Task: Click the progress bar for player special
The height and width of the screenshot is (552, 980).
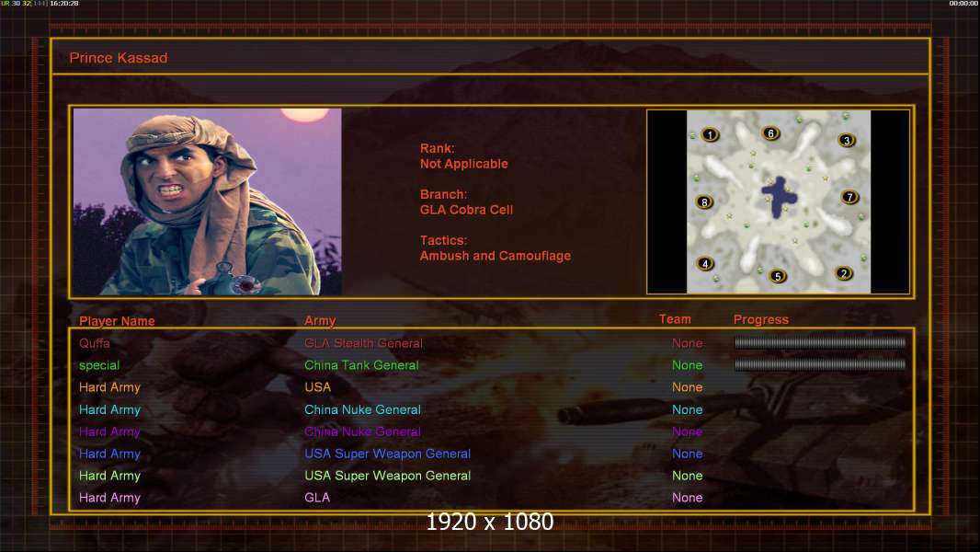Action: click(x=819, y=364)
